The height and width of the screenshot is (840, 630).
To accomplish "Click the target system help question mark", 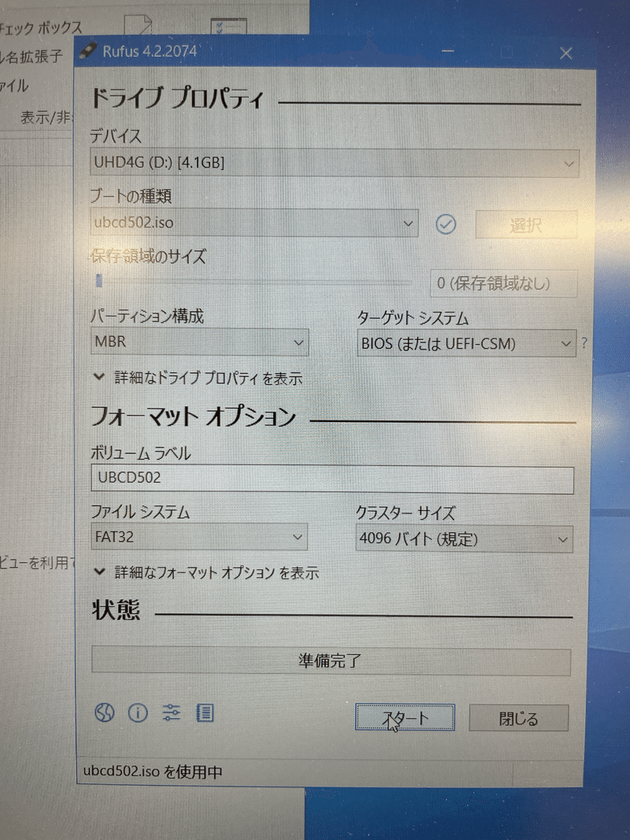I will click(584, 343).
